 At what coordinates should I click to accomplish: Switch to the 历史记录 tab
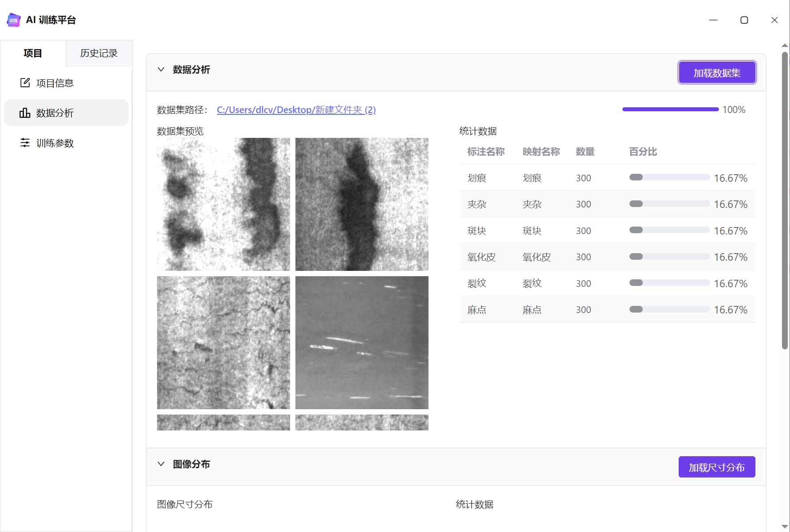coord(99,53)
